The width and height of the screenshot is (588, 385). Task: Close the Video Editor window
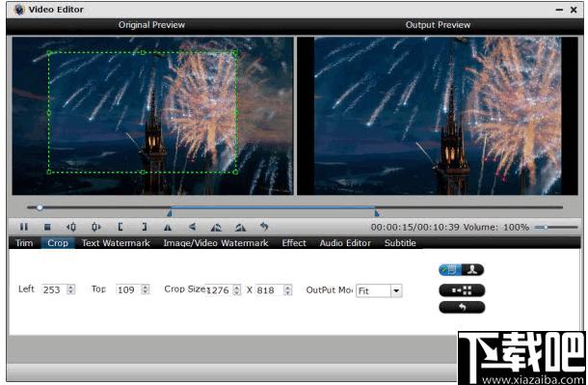tap(574, 10)
